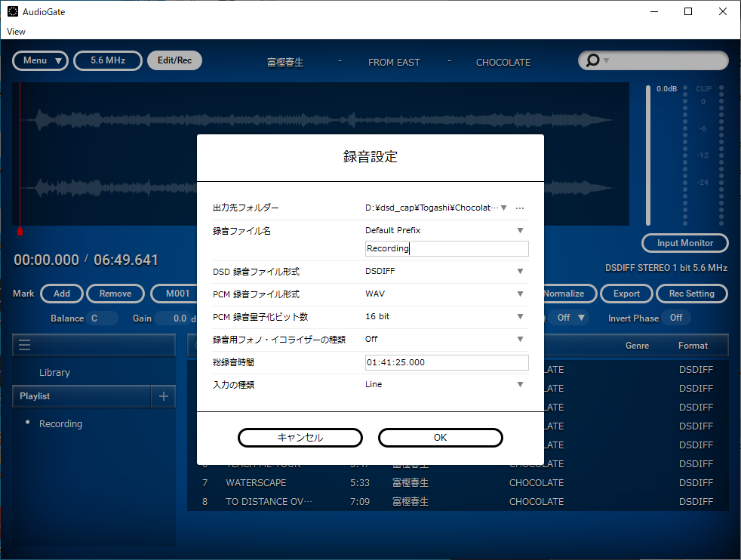Click the 5.6 MHz sample rate button
Image resolution: width=741 pixels, height=560 pixels.
[x=108, y=60]
